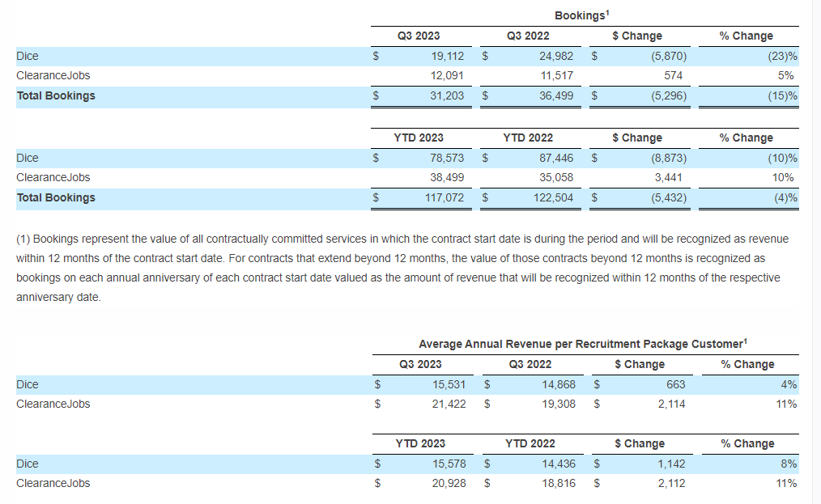The image size is (821, 504).
Task: Select the ClearanceJobs YTD value 20,928
Action: click(449, 483)
